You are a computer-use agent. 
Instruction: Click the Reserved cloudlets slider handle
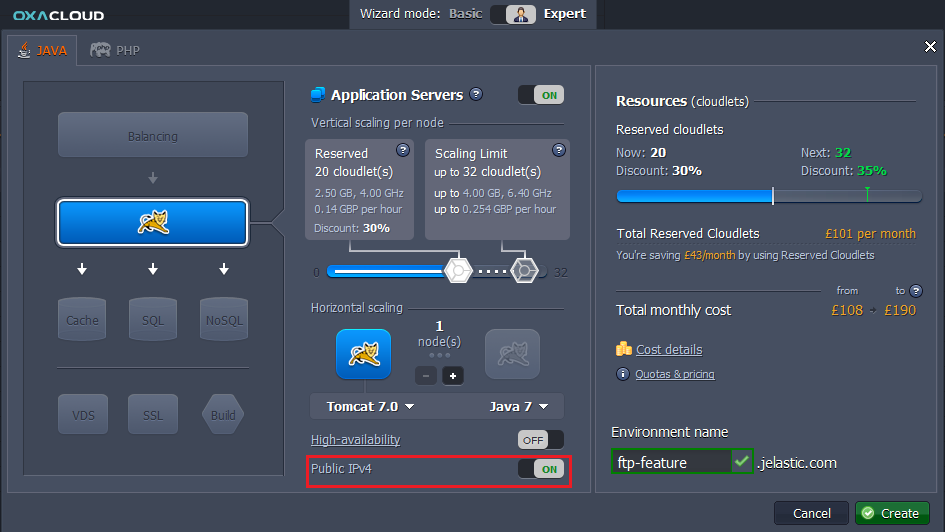(458, 271)
